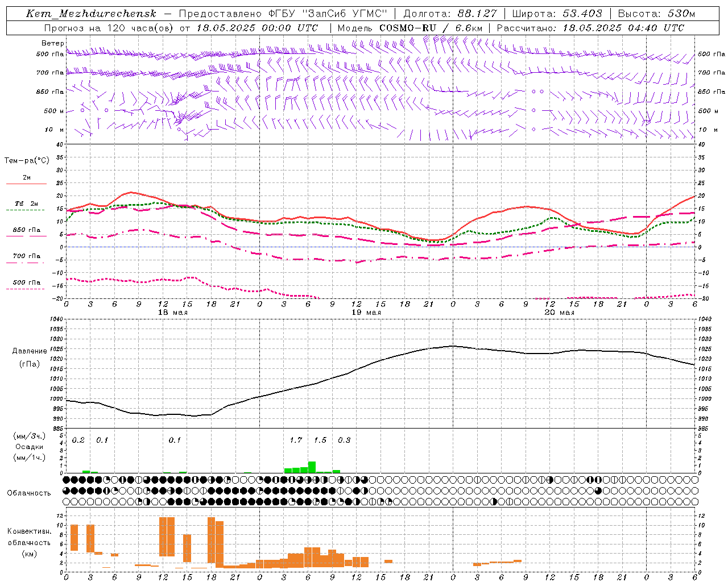Click the Тем-ра(°C) panel heading
The height and width of the screenshot is (582, 728).
point(27,161)
